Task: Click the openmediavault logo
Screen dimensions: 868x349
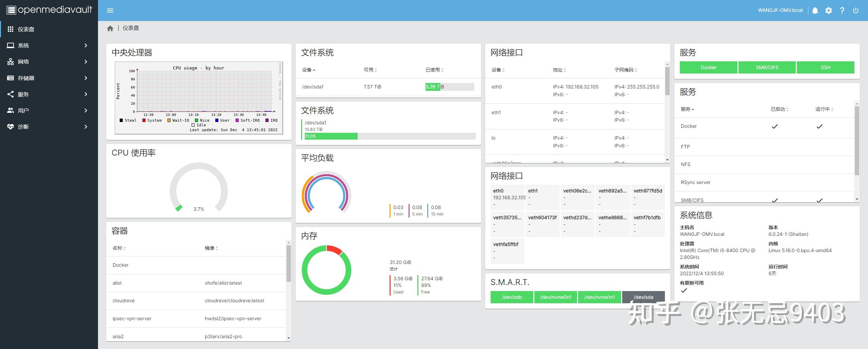Action: pyautogui.click(x=50, y=10)
